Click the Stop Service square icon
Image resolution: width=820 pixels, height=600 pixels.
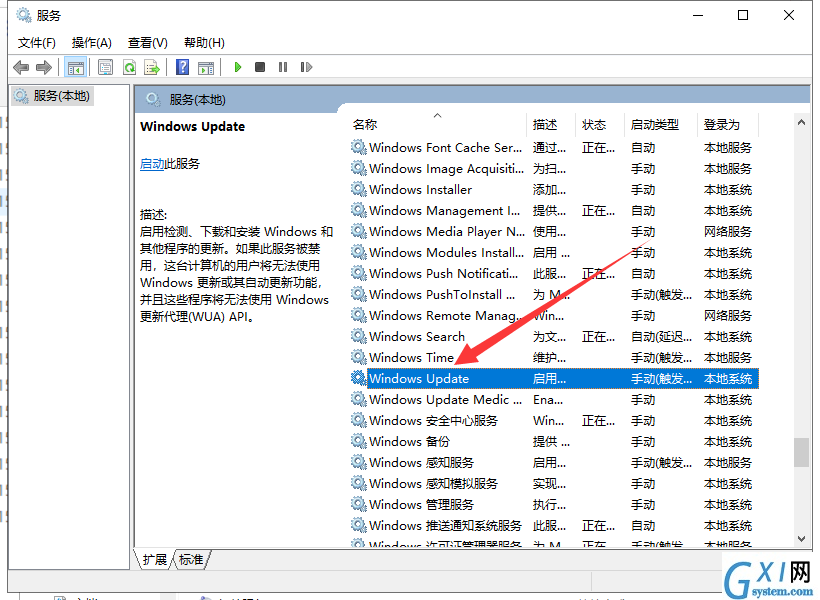click(x=260, y=67)
